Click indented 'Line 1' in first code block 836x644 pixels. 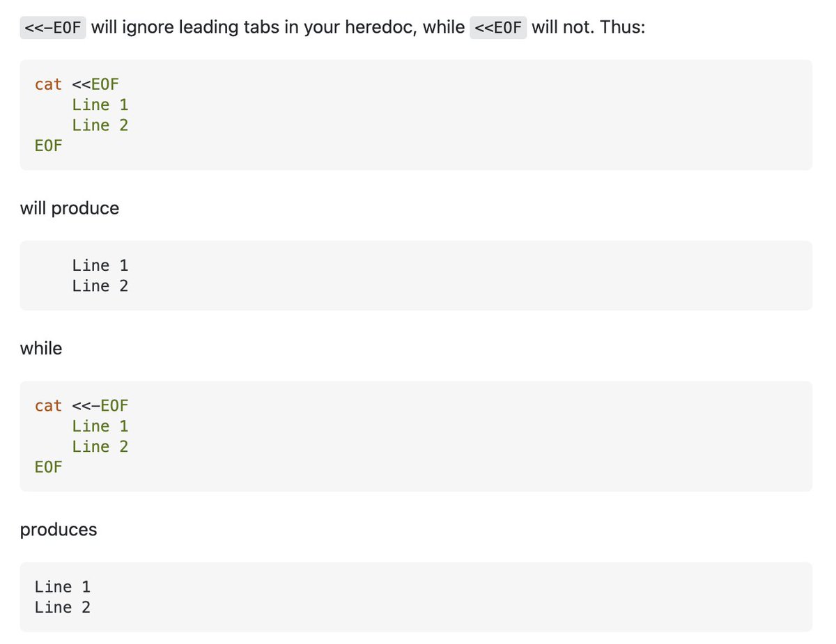tap(100, 105)
